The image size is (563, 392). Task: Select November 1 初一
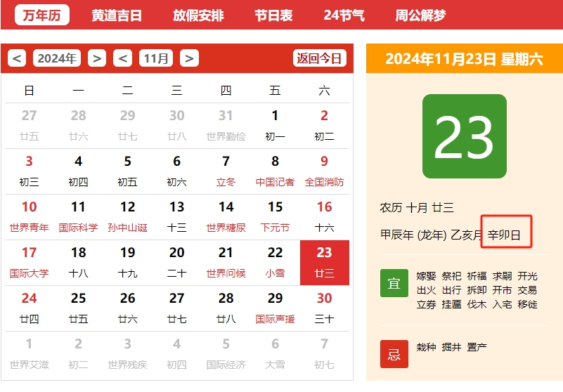(275, 126)
